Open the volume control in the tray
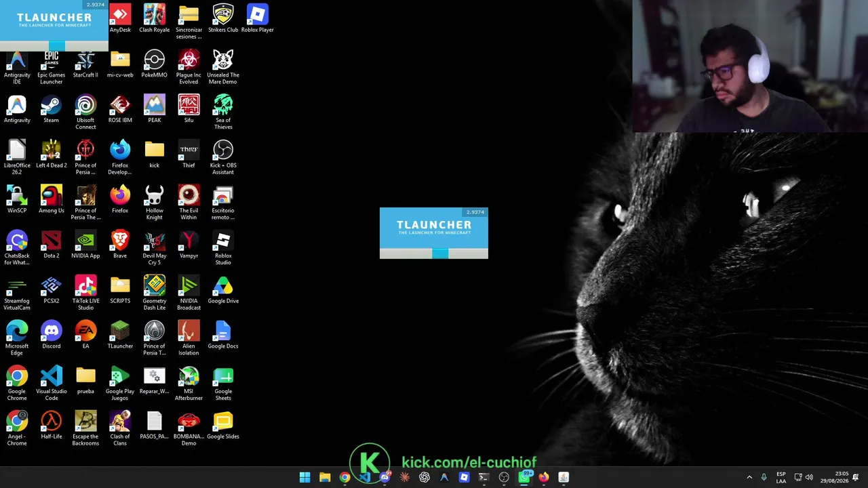868x488 pixels. (809, 477)
